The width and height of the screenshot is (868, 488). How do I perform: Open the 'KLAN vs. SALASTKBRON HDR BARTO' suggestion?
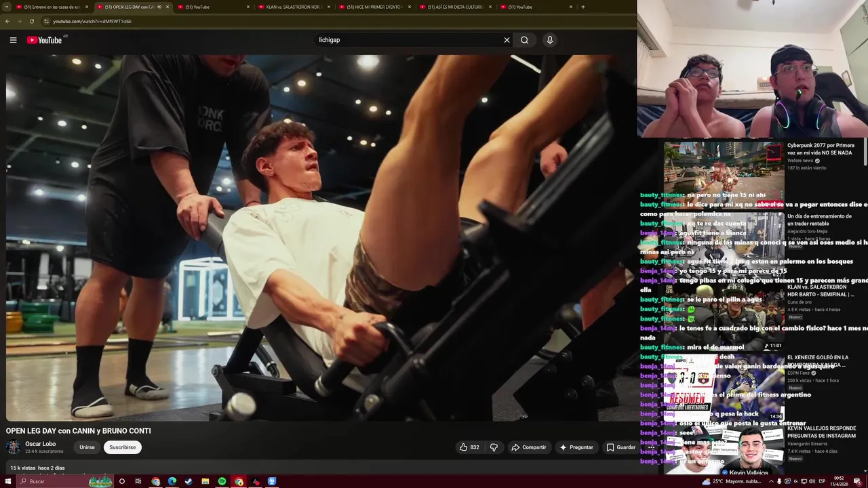[x=821, y=291]
